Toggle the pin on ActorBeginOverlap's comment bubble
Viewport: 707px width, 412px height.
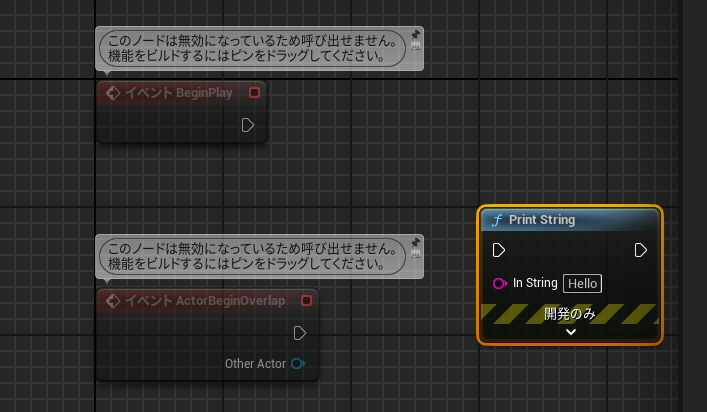(x=416, y=243)
